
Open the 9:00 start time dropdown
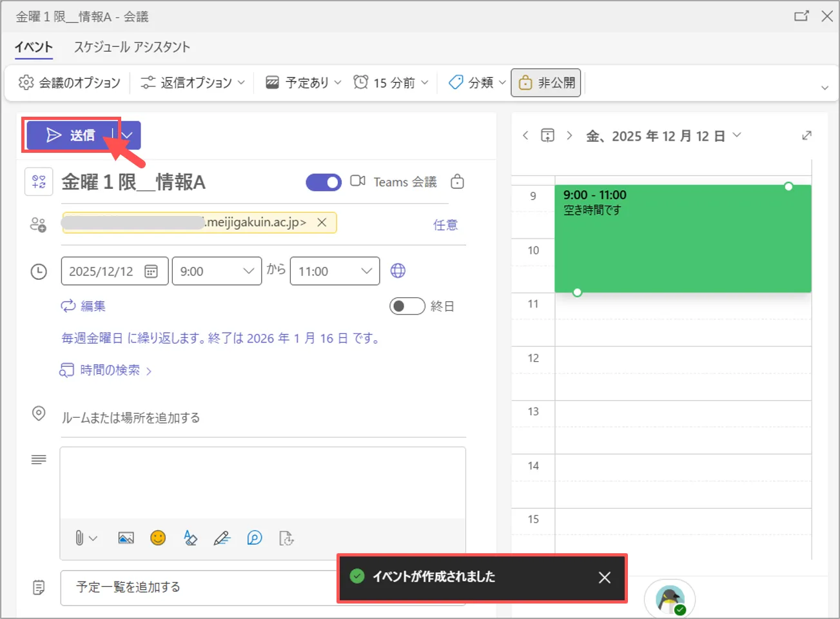point(217,271)
